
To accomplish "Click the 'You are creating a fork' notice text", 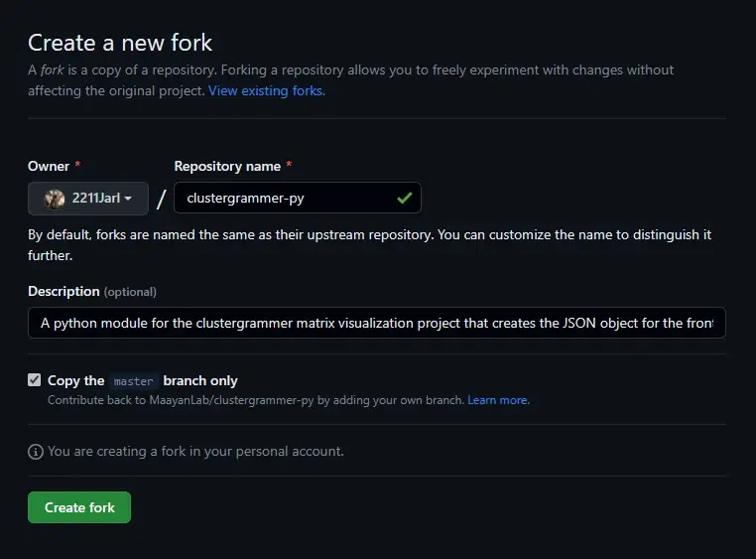I will (195, 452).
